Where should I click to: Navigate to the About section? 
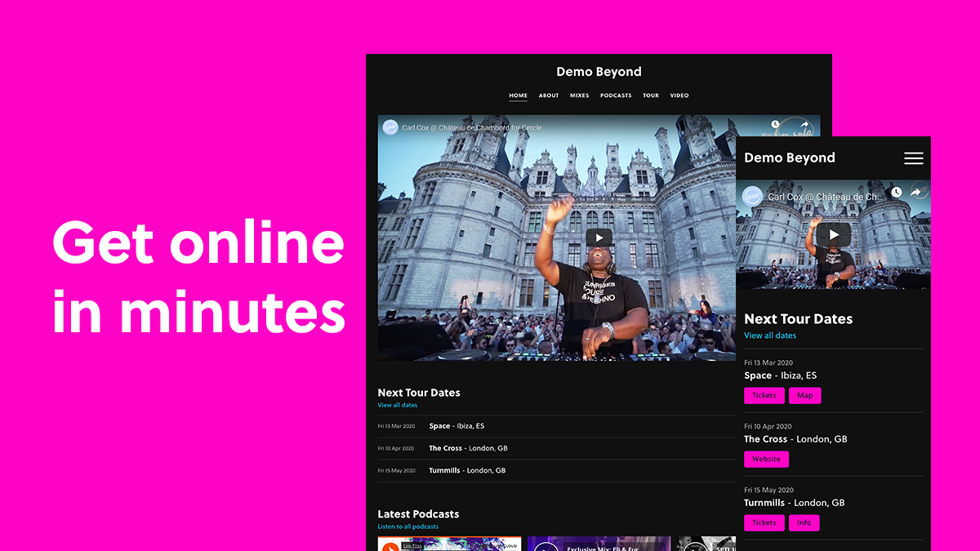(549, 96)
